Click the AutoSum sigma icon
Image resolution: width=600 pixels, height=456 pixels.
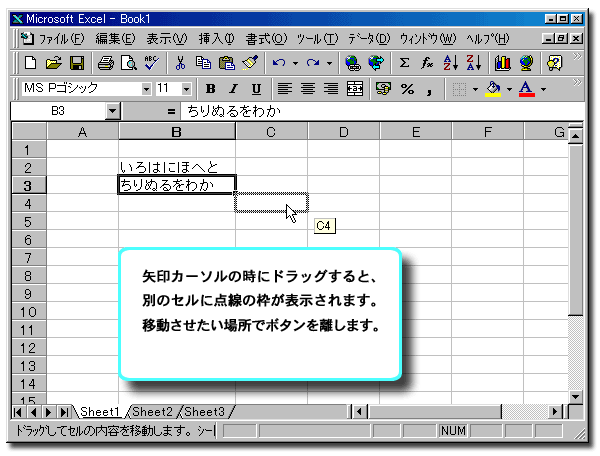pyautogui.click(x=404, y=63)
